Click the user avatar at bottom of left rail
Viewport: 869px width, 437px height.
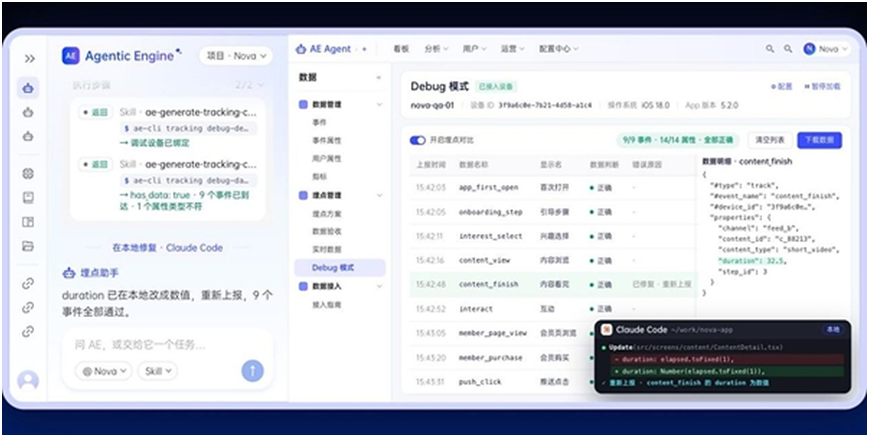point(28,381)
